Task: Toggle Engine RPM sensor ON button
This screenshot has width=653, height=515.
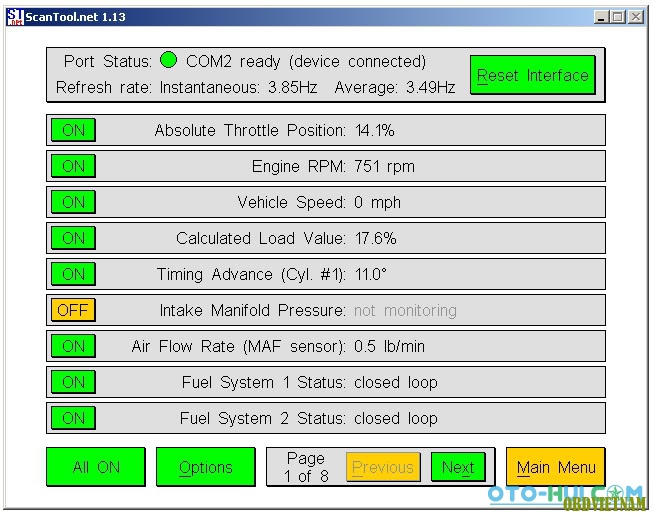Action: point(73,166)
